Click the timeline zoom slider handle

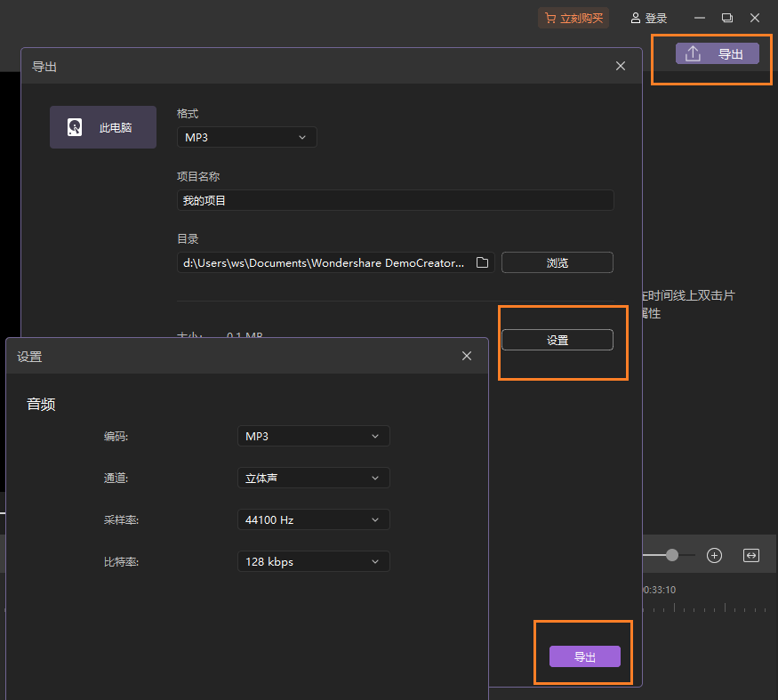coord(672,555)
